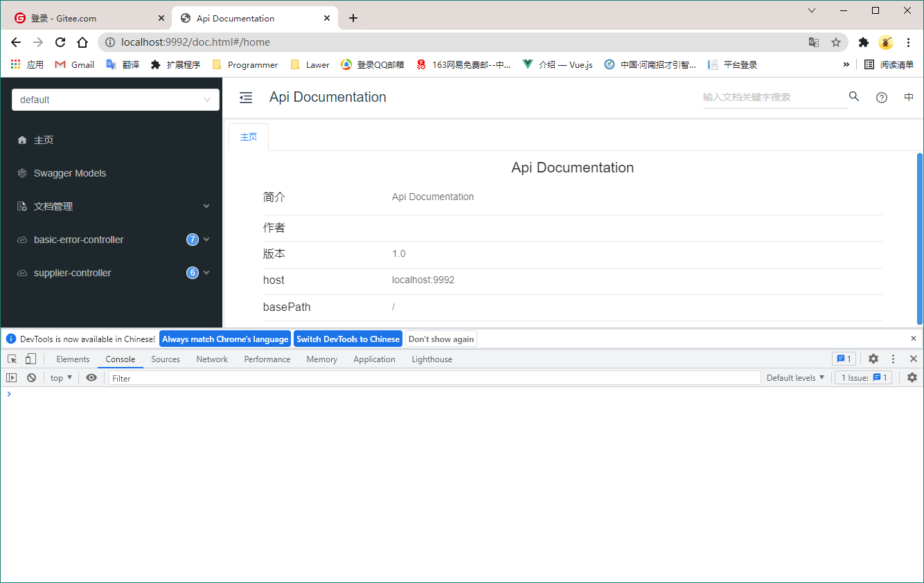The width and height of the screenshot is (924, 583).
Task: Open the 163网易免费邮 bookmark
Action: (x=463, y=64)
